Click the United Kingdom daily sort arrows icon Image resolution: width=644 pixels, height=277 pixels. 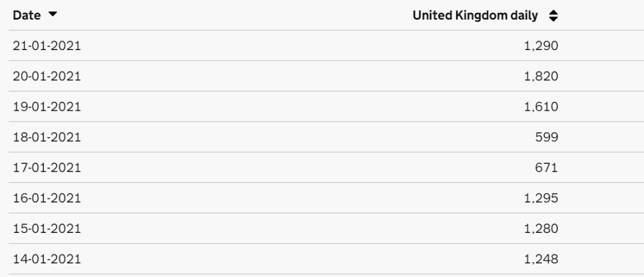pos(553,15)
